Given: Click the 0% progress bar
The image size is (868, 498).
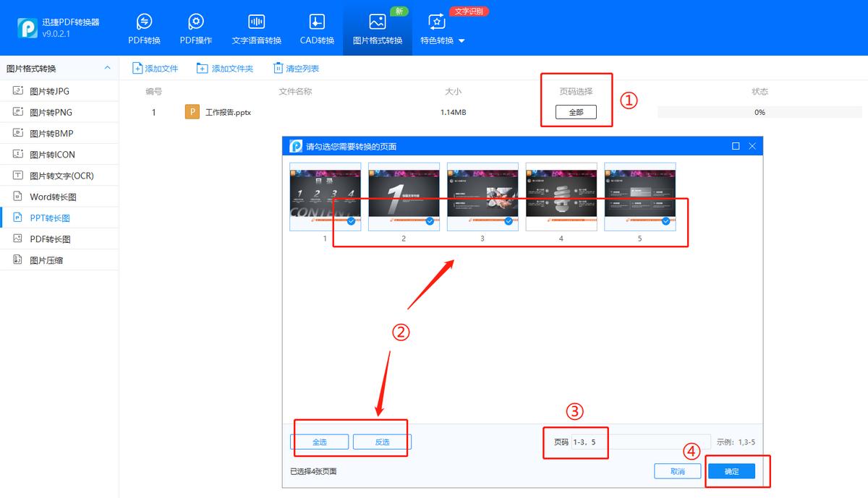Looking at the screenshot, I should coord(759,112).
